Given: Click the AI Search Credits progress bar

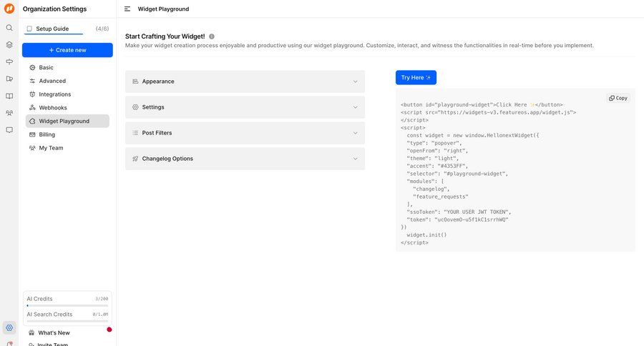Looking at the screenshot, I should pos(67,321).
